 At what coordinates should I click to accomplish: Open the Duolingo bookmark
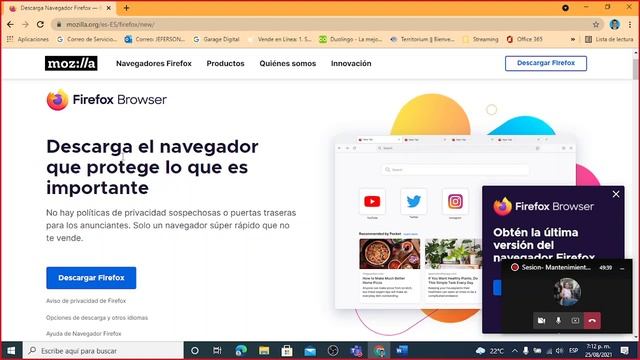(x=351, y=39)
